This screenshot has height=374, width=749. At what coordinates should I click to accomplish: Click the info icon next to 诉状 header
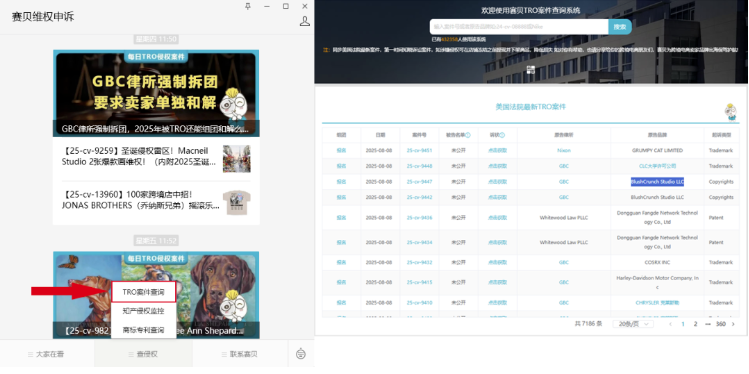click(502, 135)
